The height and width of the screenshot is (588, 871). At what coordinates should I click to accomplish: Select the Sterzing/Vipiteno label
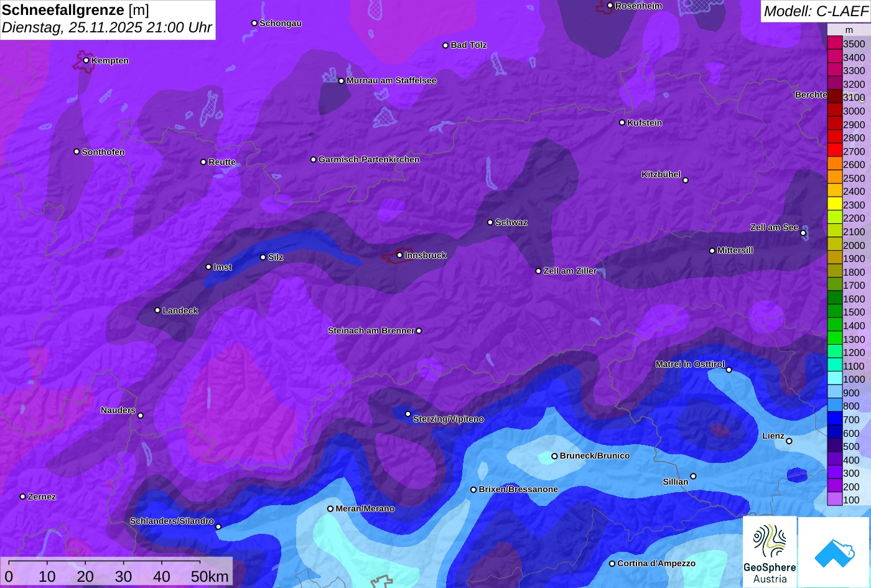(449, 419)
